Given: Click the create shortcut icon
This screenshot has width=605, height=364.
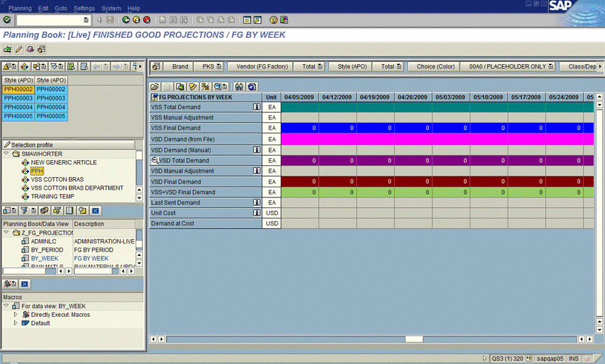Looking at the screenshot, I should point(258,19).
